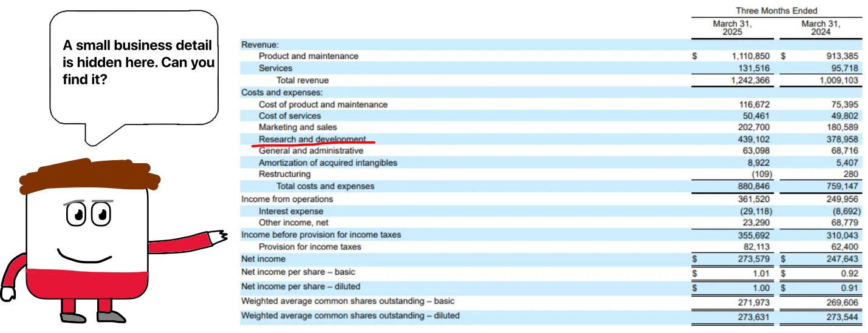
Task: Click the "Cost of services" row label
Action: (x=290, y=116)
